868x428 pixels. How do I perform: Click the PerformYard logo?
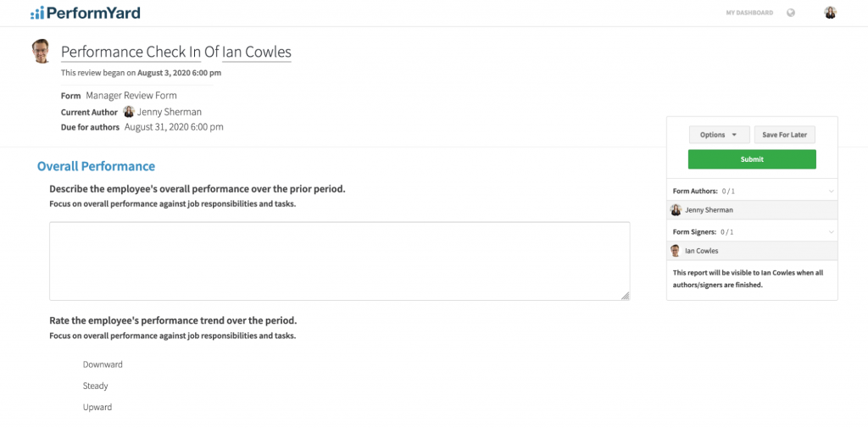tap(86, 13)
